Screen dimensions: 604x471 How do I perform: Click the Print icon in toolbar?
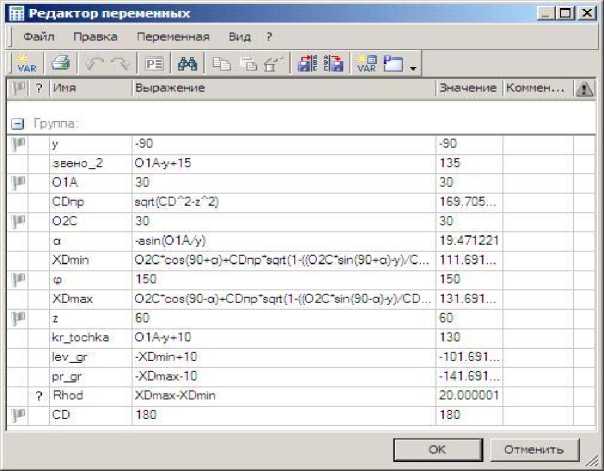point(61,63)
